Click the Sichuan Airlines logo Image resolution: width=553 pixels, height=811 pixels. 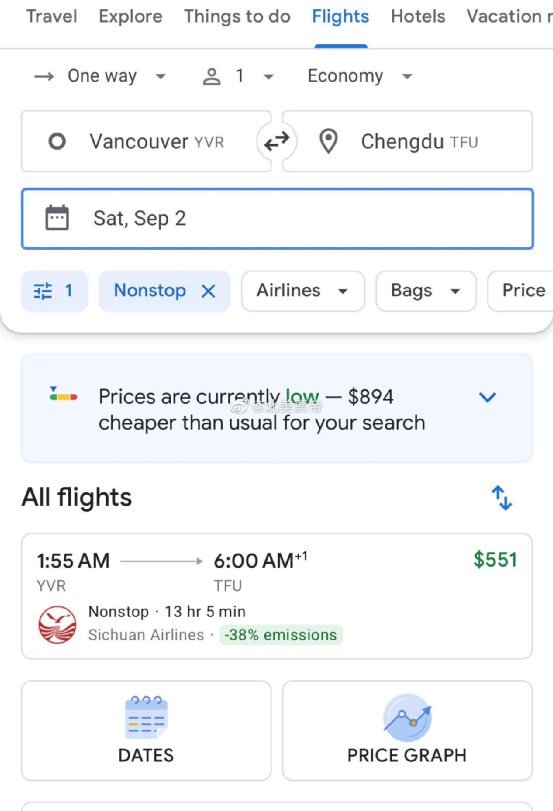click(x=57, y=624)
